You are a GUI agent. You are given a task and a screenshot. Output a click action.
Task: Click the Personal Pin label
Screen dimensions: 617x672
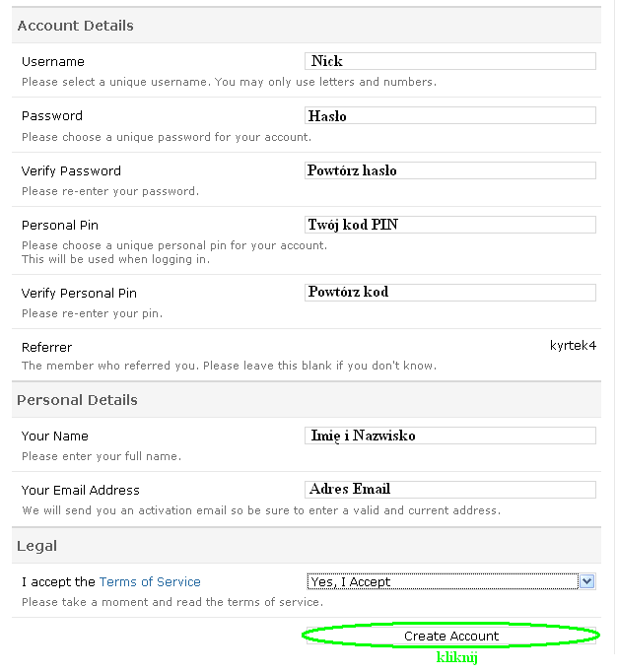[60, 226]
